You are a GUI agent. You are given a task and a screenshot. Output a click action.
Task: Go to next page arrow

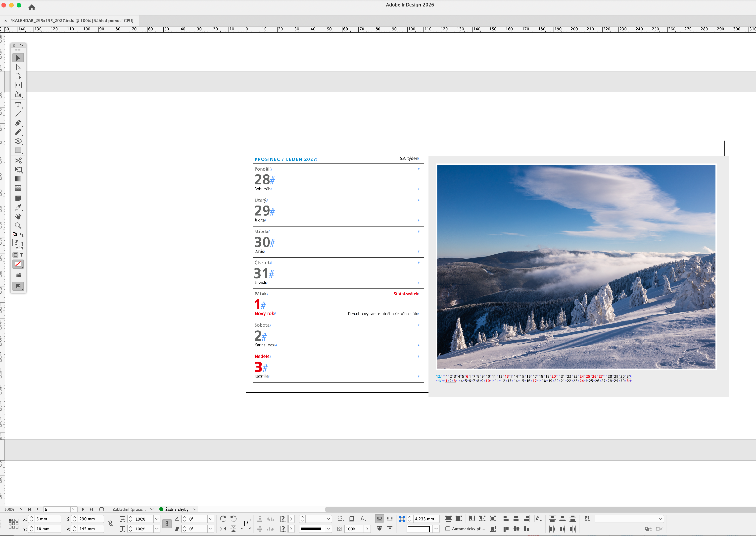[x=83, y=509]
